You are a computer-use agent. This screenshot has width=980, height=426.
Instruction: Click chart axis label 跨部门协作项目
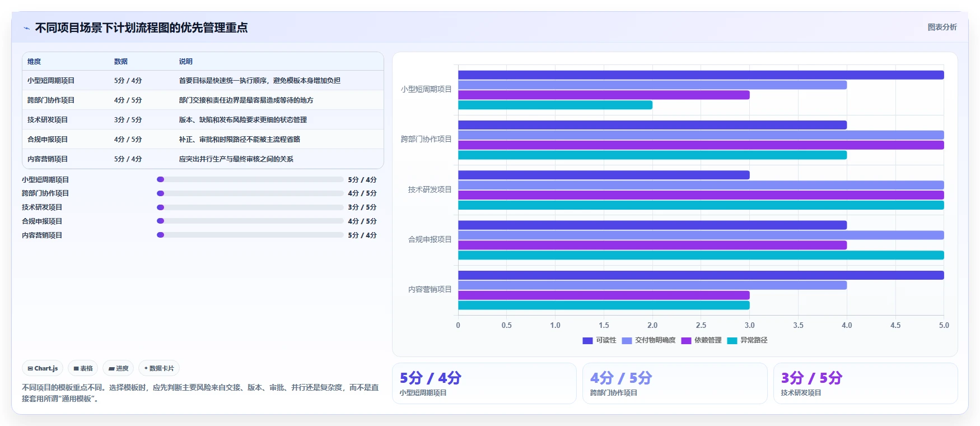click(426, 139)
